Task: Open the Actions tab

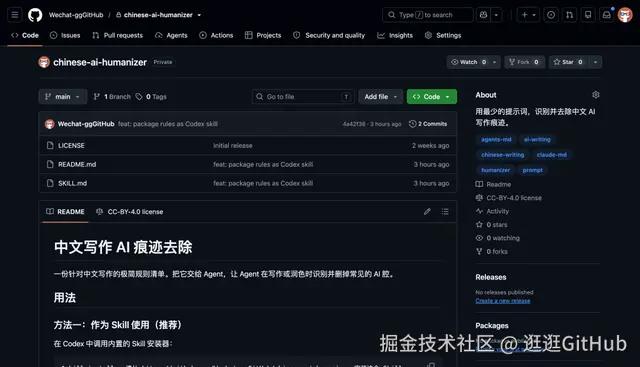Action: pos(216,36)
